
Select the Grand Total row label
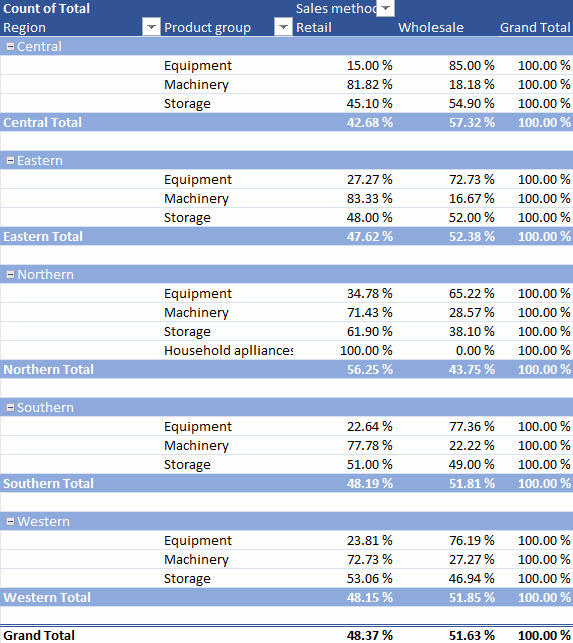point(39,635)
